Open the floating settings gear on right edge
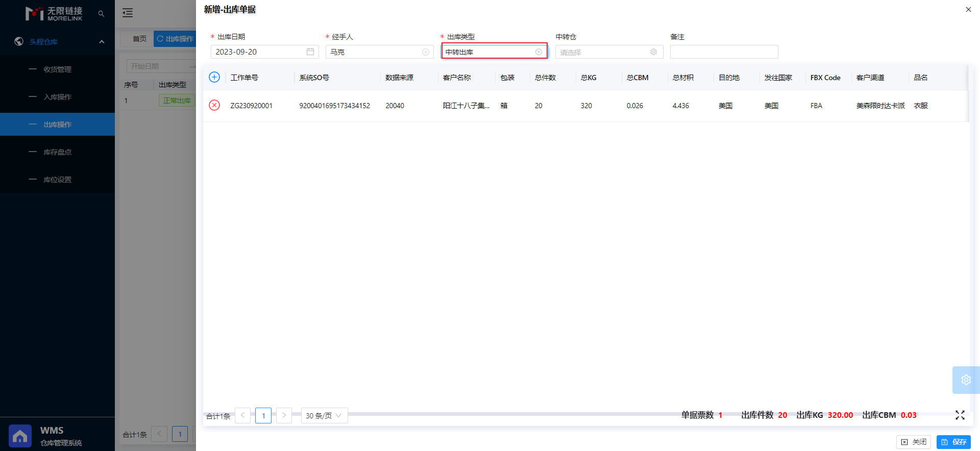This screenshot has width=980, height=451. [966, 380]
